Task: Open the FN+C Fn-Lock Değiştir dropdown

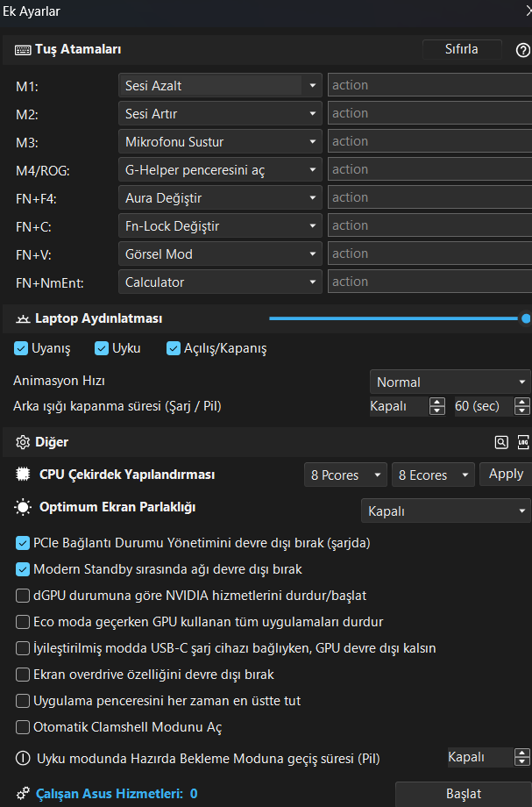Action: click(220, 225)
